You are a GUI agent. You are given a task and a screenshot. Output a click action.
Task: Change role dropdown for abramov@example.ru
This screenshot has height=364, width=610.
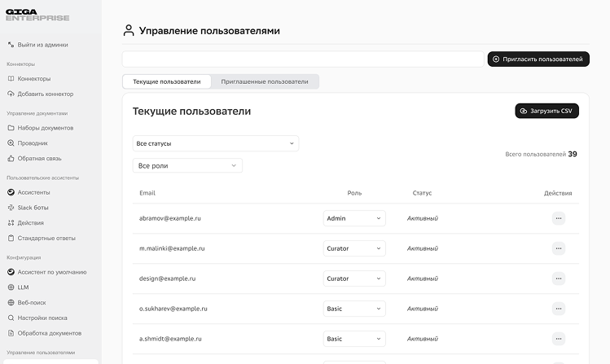coord(354,218)
